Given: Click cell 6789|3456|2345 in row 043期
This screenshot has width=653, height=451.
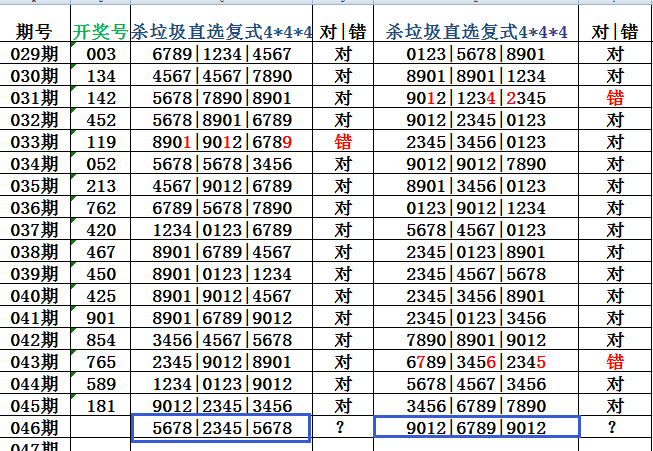Looking at the screenshot, I should click(476, 362).
